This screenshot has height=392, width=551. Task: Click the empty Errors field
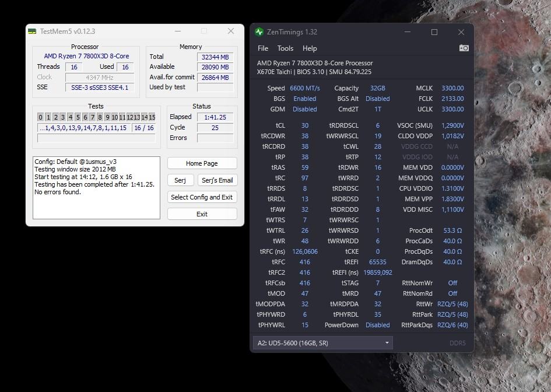(215, 138)
